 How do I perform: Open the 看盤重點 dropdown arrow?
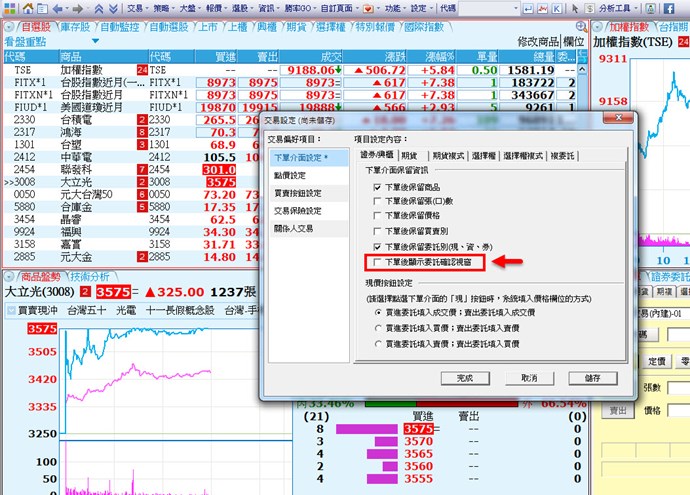(x=94, y=43)
